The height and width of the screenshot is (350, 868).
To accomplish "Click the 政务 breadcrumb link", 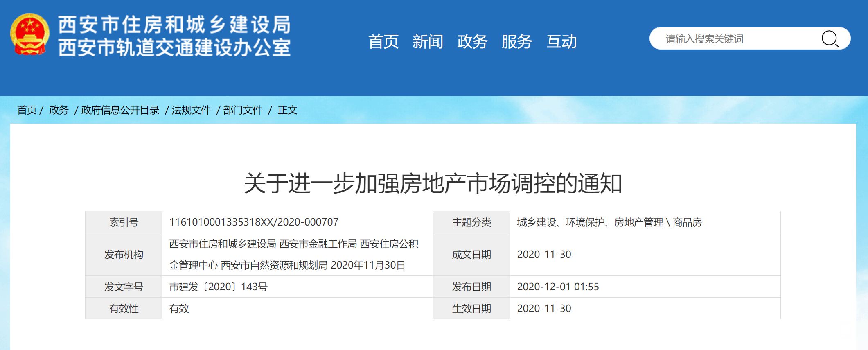I will pyautogui.click(x=59, y=110).
